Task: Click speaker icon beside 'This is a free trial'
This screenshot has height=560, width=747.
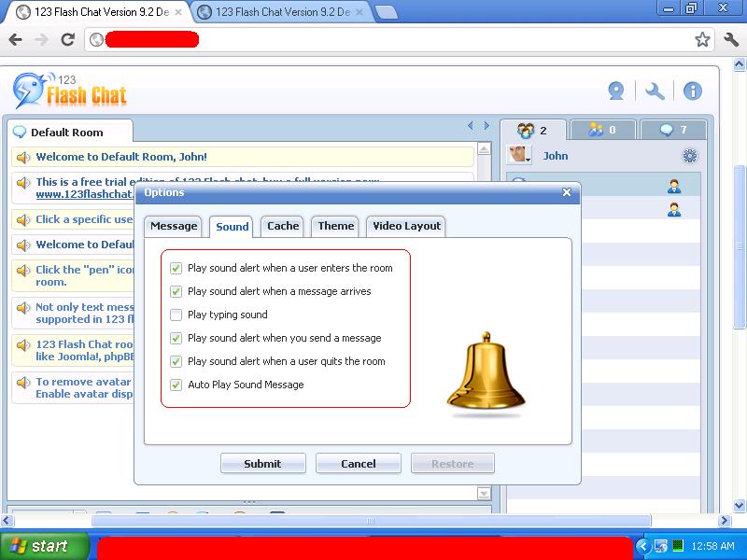Action: coord(22,182)
